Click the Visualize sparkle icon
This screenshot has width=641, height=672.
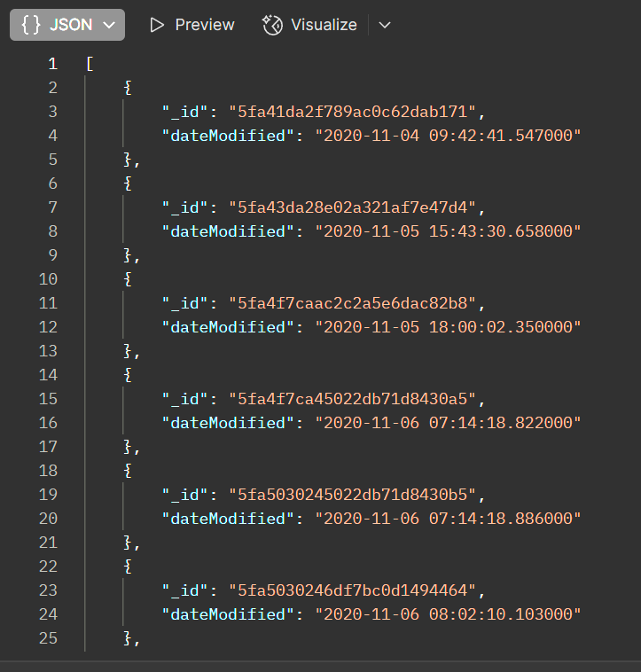[272, 25]
